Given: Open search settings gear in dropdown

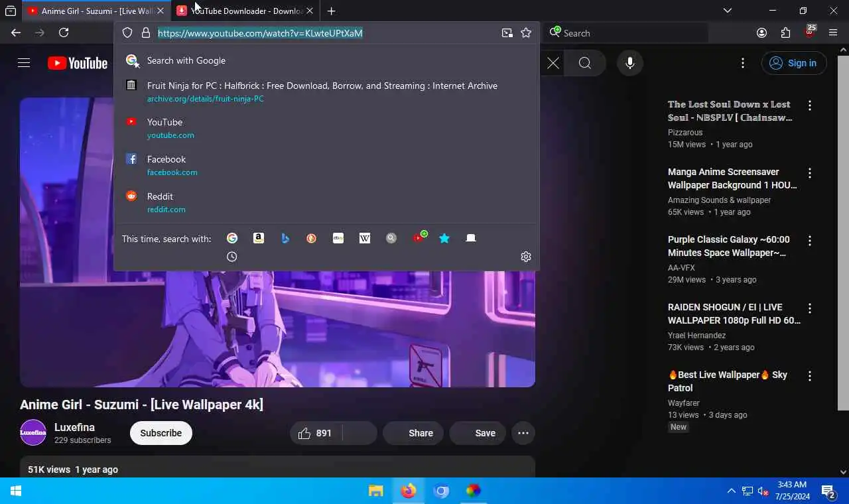Looking at the screenshot, I should (526, 257).
